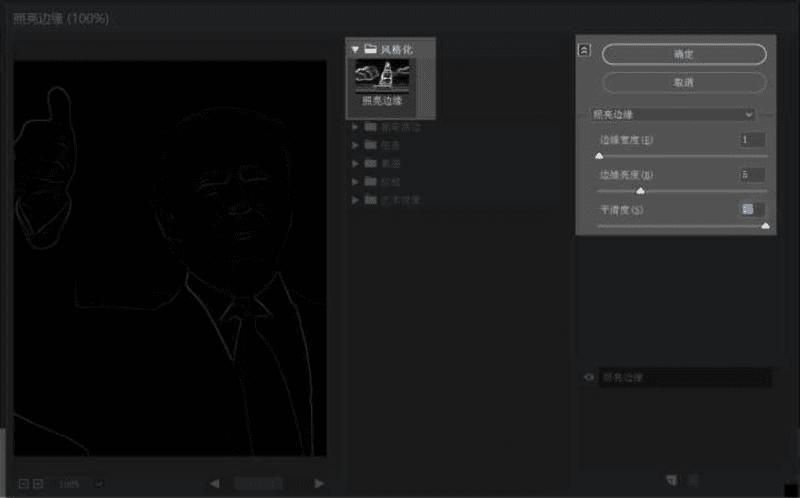Click the 边缘宽度 value field
Screen dimensions: 800x498
pyautogui.click(x=752, y=140)
